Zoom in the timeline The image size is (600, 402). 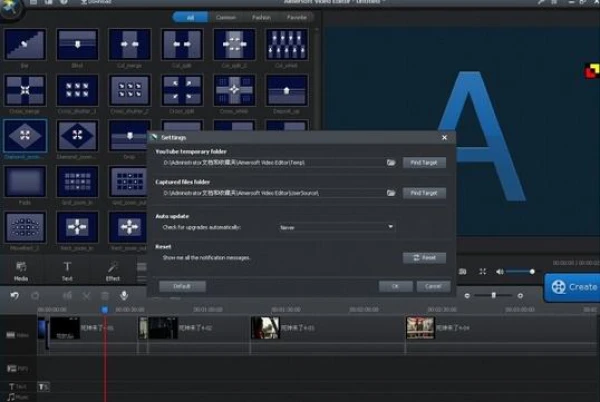tap(520, 296)
